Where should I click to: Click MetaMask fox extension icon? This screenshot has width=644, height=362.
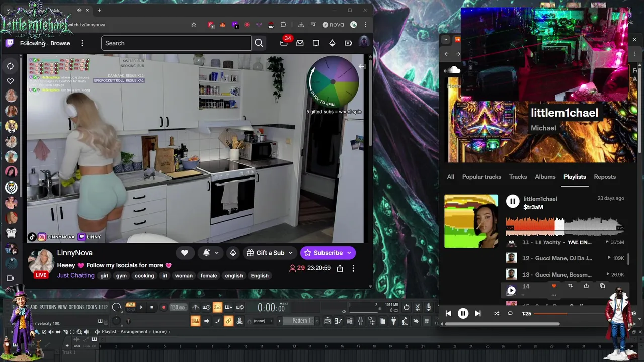[223, 24]
